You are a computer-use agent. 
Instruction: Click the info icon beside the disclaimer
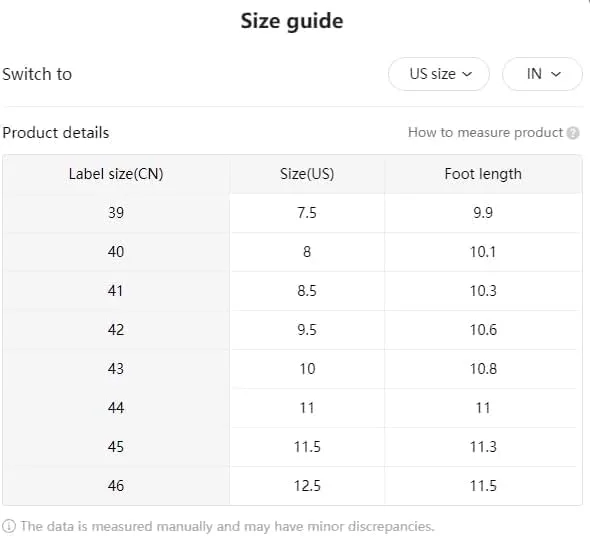click(x=9, y=526)
